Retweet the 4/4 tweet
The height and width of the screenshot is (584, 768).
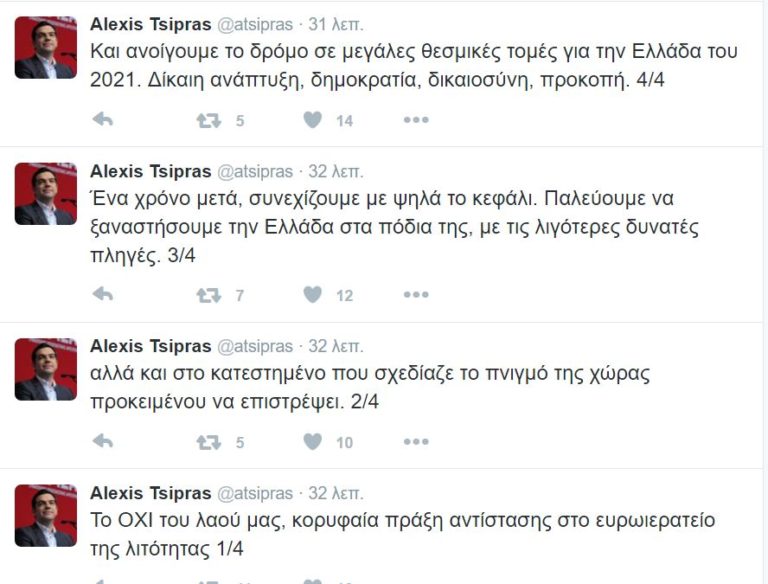[x=208, y=120]
